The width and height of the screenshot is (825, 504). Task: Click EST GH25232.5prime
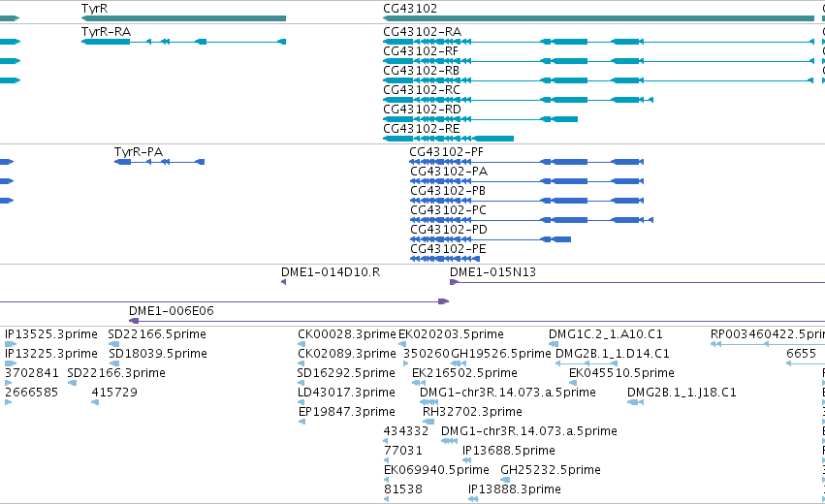[x=551, y=470]
